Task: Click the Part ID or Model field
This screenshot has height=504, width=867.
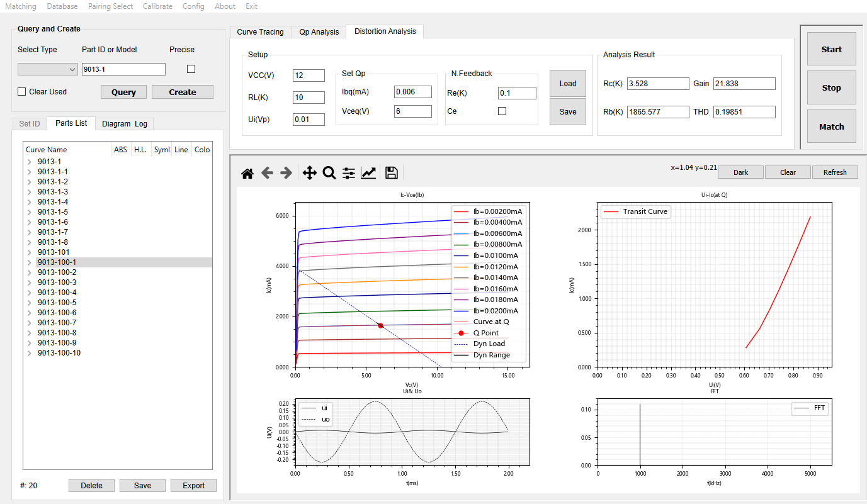Action: click(123, 69)
